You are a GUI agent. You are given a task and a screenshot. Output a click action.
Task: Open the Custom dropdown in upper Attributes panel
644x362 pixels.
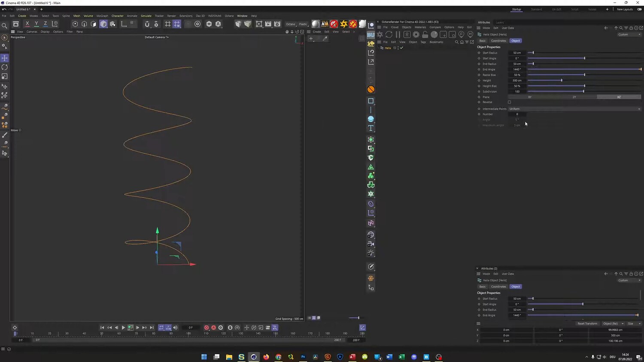tap(629, 34)
